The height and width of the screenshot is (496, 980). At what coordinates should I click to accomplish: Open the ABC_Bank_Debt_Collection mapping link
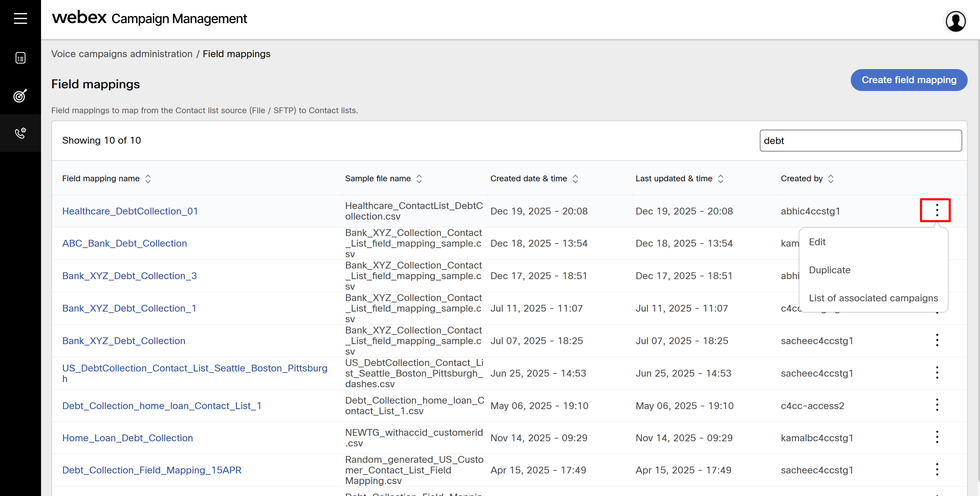coord(124,243)
